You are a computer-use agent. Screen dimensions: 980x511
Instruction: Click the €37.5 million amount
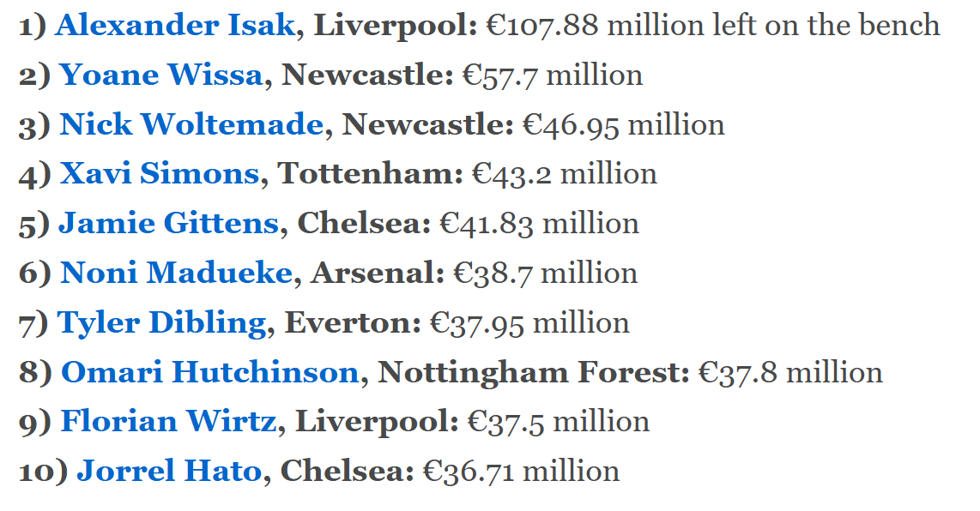tap(559, 421)
